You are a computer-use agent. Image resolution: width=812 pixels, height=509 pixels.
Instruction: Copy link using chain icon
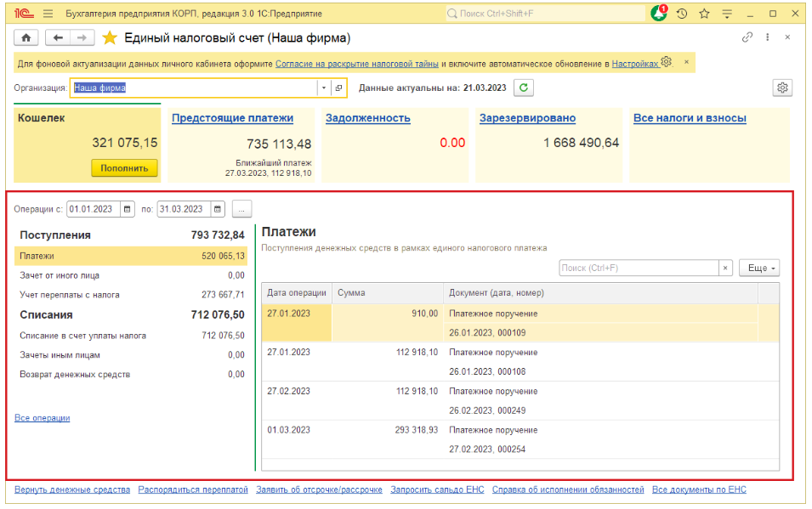tap(747, 38)
